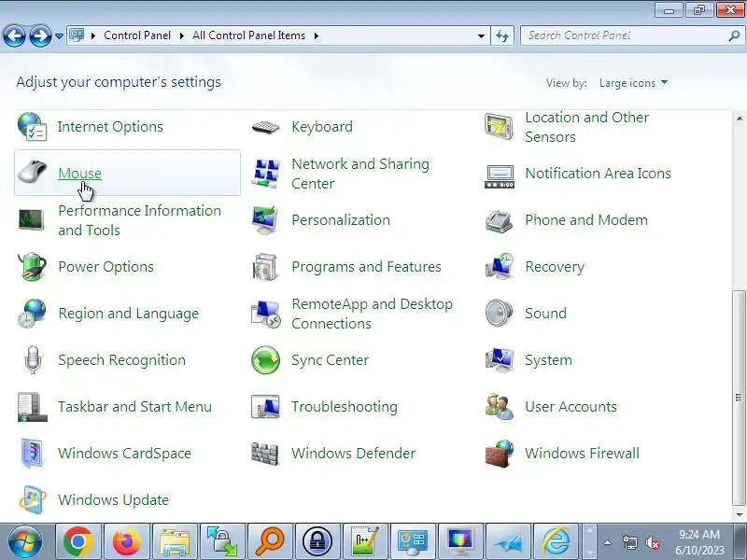The width and height of the screenshot is (747, 560).
Task: Open the Power Options link
Action: (x=106, y=267)
